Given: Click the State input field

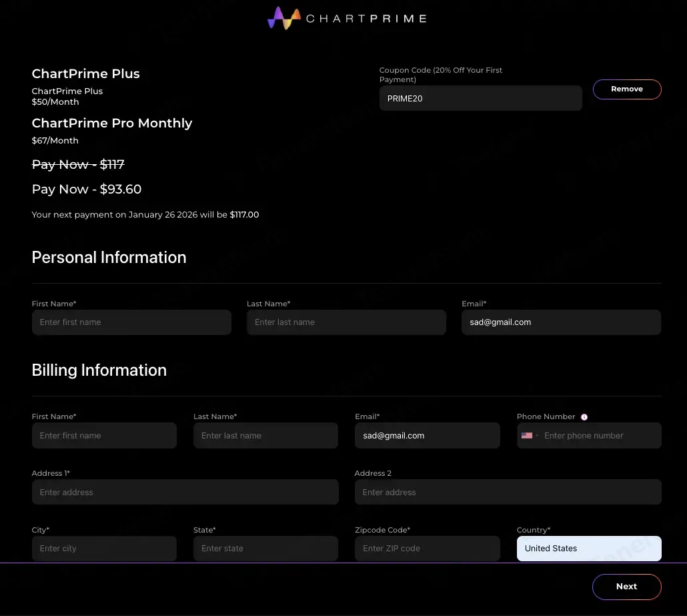Looking at the screenshot, I should tap(265, 549).
